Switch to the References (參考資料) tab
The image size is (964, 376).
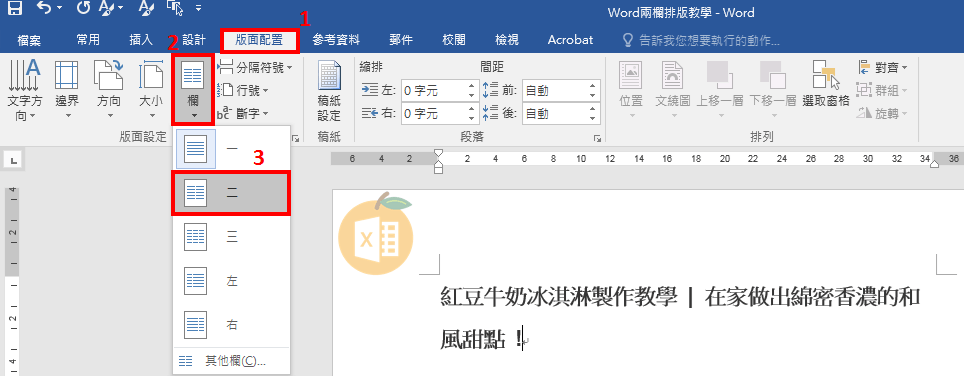coord(336,40)
